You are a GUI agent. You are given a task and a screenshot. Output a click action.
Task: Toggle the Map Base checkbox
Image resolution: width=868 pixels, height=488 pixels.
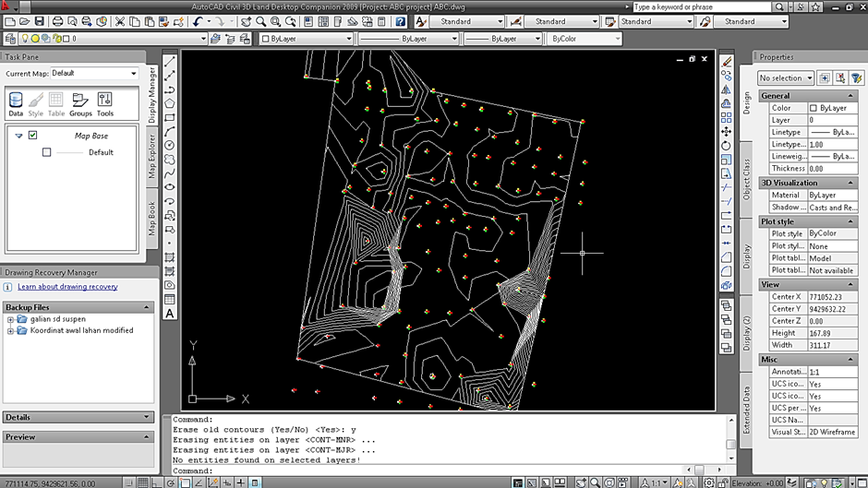click(x=32, y=135)
